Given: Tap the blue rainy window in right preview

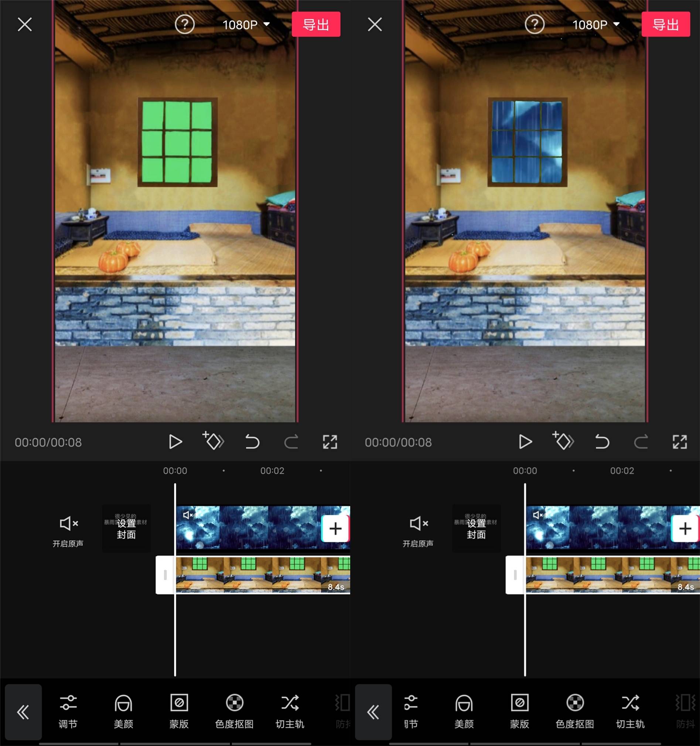Looking at the screenshot, I should (x=527, y=142).
